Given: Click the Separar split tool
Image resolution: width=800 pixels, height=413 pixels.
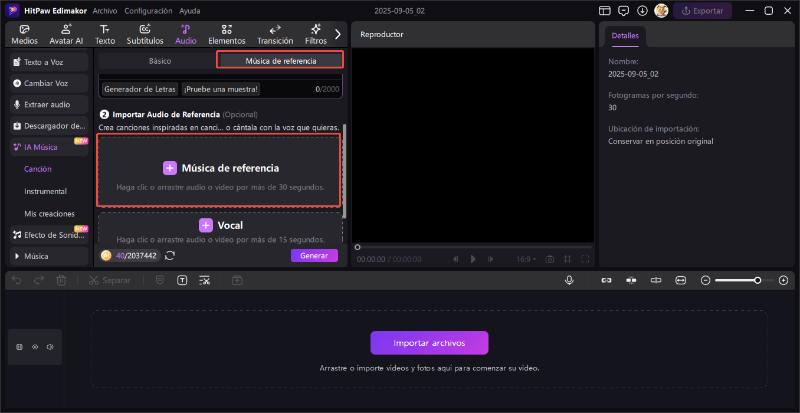Looking at the screenshot, I should click(x=109, y=280).
